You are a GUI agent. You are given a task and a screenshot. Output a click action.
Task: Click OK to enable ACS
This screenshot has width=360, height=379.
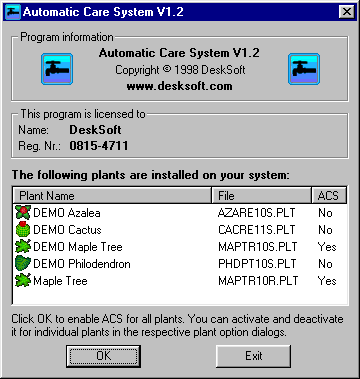click(x=103, y=356)
